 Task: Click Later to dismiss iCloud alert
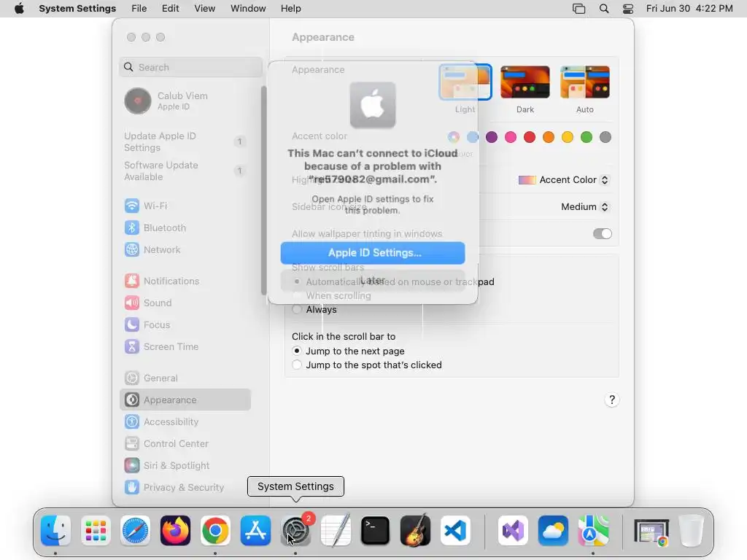pyautogui.click(x=373, y=281)
